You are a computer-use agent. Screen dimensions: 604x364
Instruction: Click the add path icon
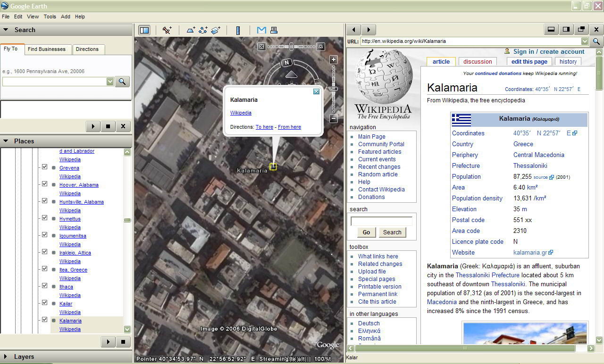[x=203, y=30]
